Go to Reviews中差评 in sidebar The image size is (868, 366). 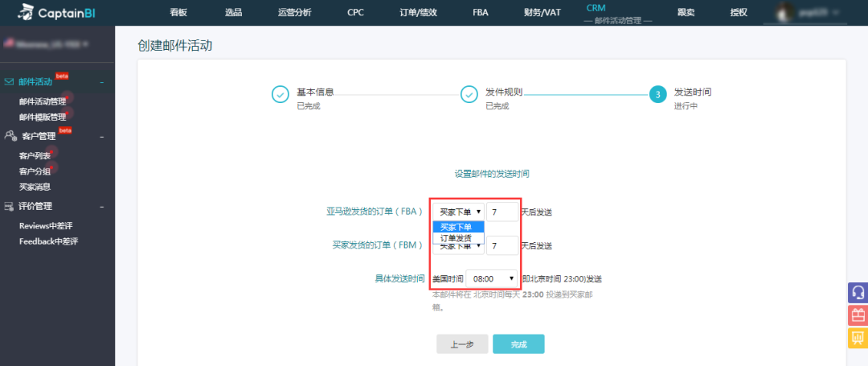point(46,226)
